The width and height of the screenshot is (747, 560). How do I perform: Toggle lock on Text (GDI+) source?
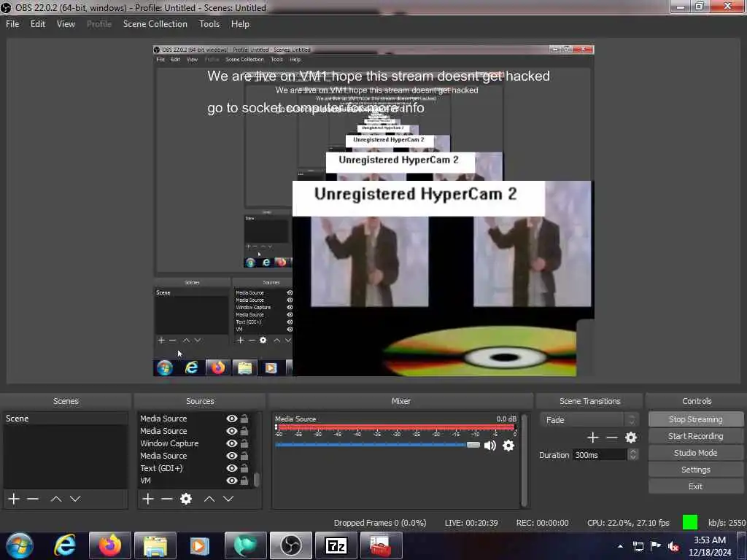click(244, 468)
